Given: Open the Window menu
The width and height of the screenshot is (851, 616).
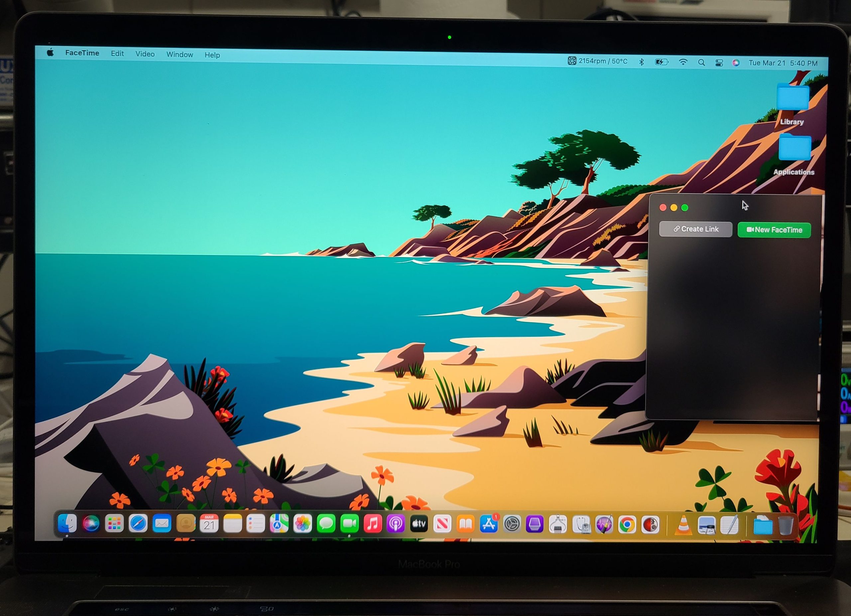Looking at the screenshot, I should click(x=180, y=55).
